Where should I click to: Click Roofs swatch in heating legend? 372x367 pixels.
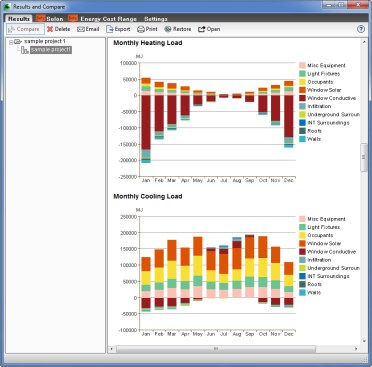coord(302,131)
